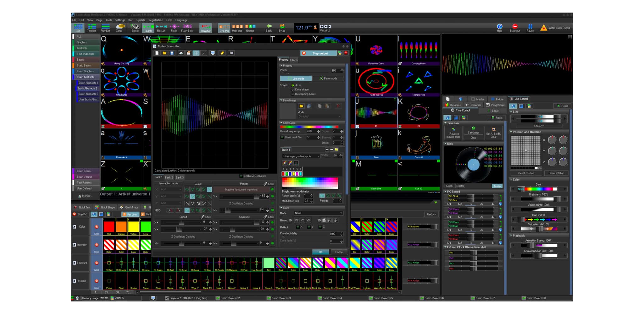Select Overlapping points shape option
The image size is (644, 314).
coord(293,94)
